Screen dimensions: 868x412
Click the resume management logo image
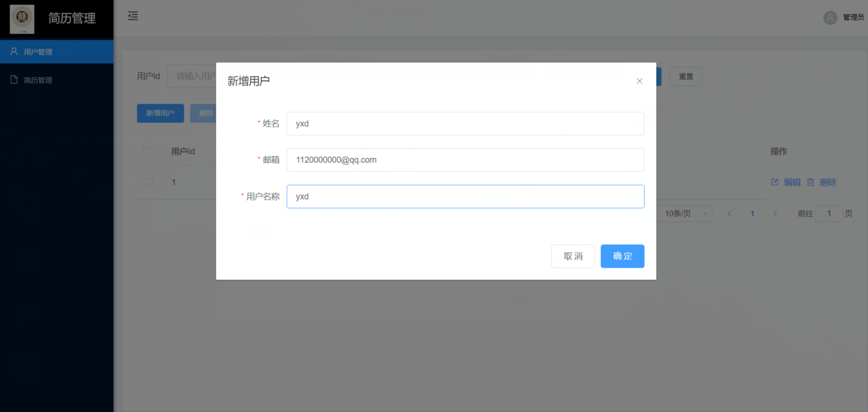coord(22,19)
